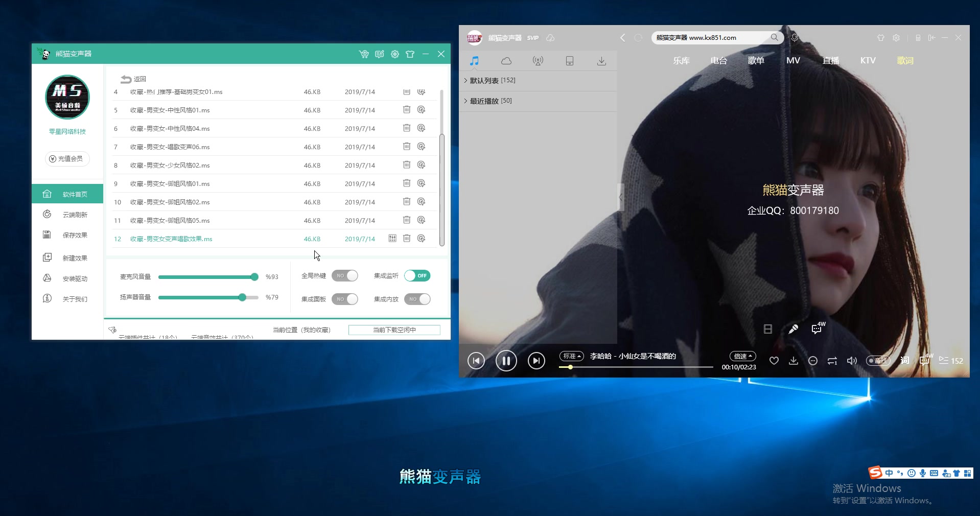Viewport: 980px width, 516px height.
Task: Play the previous track
Action: pyautogui.click(x=476, y=361)
